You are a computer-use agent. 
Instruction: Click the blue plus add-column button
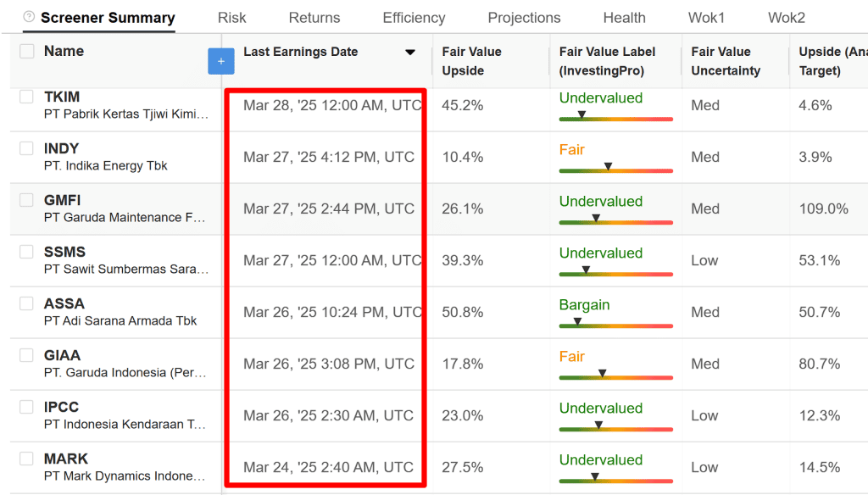pyautogui.click(x=220, y=61)
